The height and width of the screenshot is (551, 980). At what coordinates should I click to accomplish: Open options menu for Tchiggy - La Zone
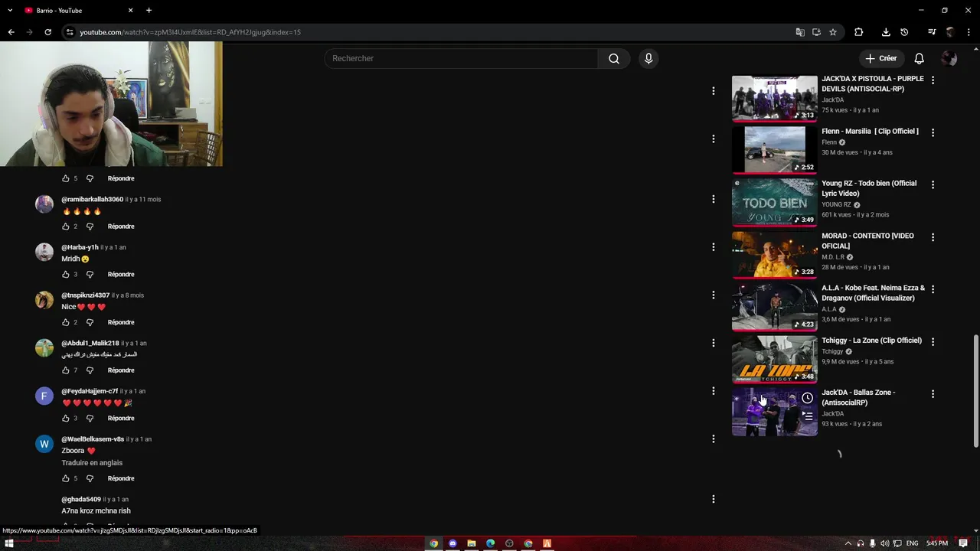(933, 341)
